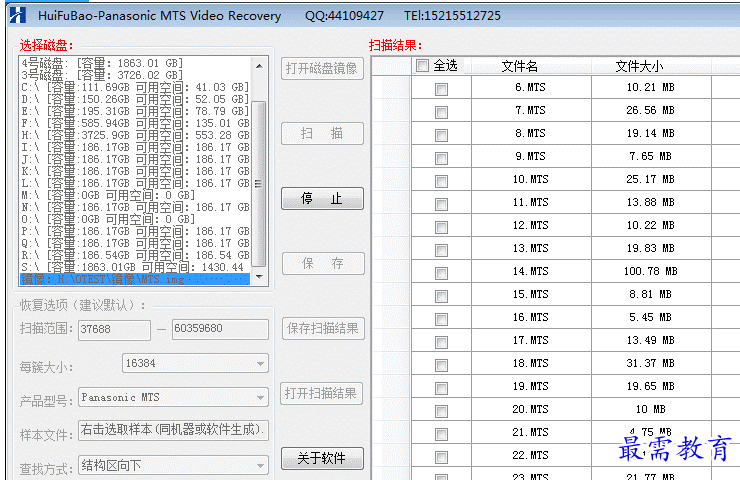The height and width of the screenshot is (480, 740).
Task: Click the 打开扫描结果 button
Action: point(321,394)
